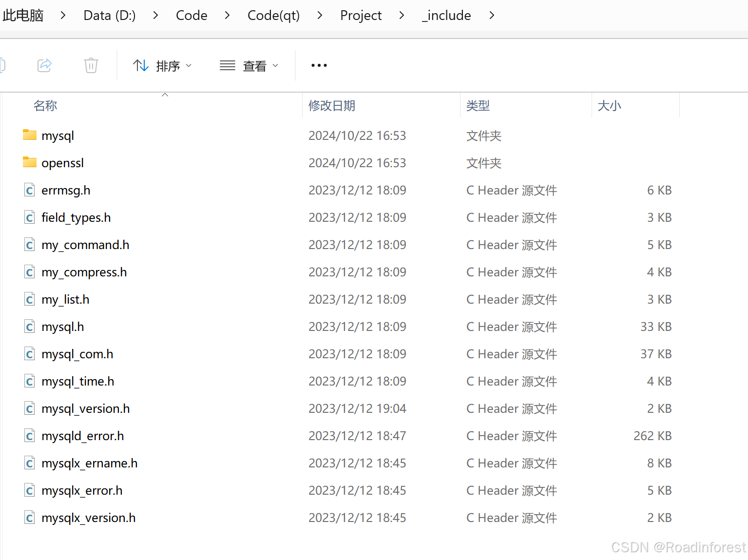This screenshot has height=560, width=748.
Task: Expand the chevron after _include breadcrumb
Action: [492, 16]
